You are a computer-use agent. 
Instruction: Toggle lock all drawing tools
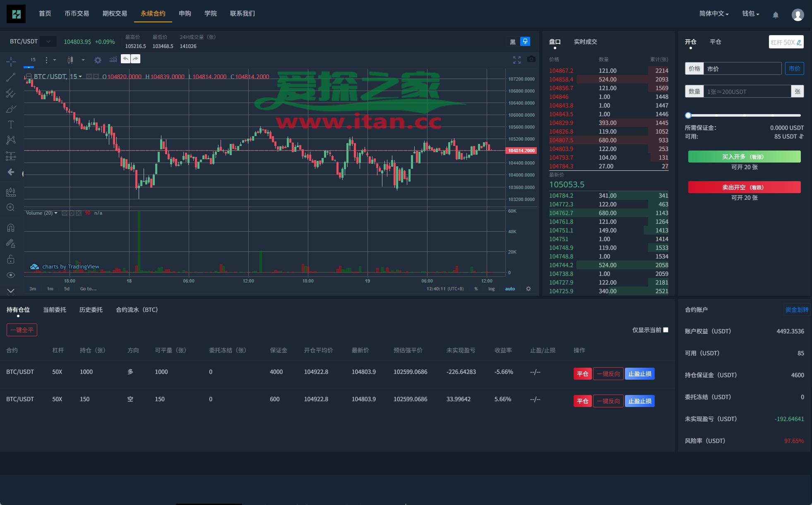(x=11, y=259)
